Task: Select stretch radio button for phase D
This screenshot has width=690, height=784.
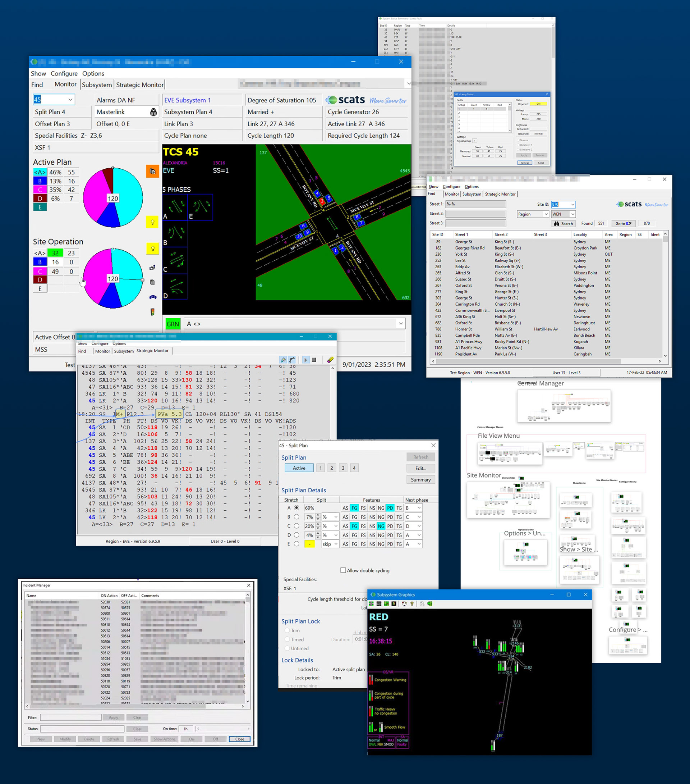Action: (296, 535)
